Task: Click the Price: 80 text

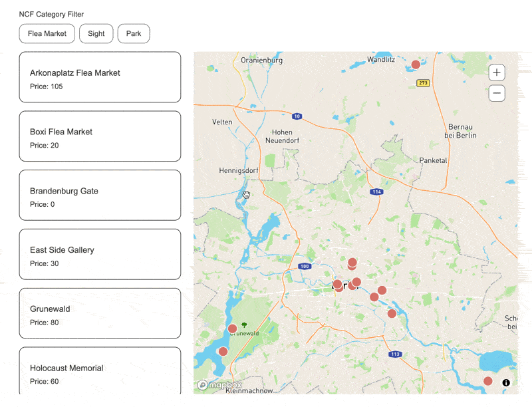Action: 44,323
